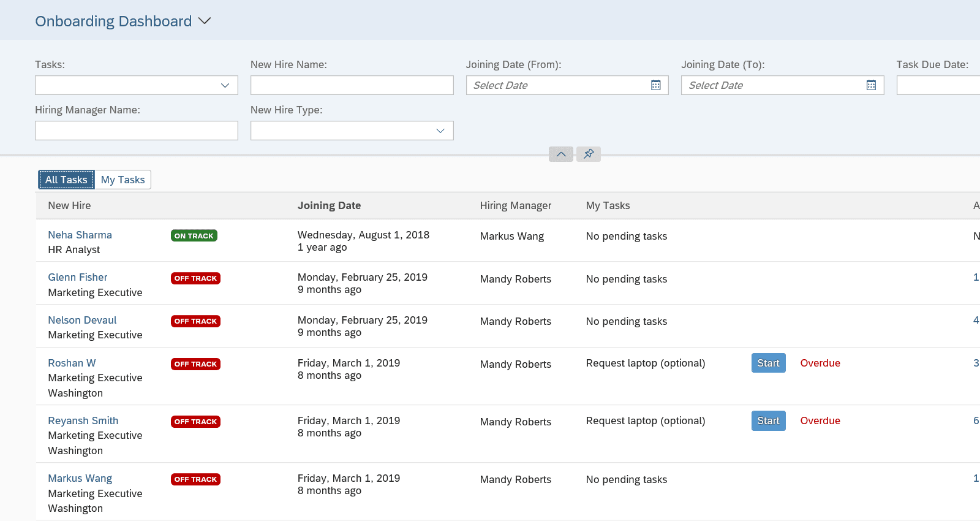This screenshot has width=980, height=521.
Task: Click the My Tasks column header
Action: coord(608,205)
